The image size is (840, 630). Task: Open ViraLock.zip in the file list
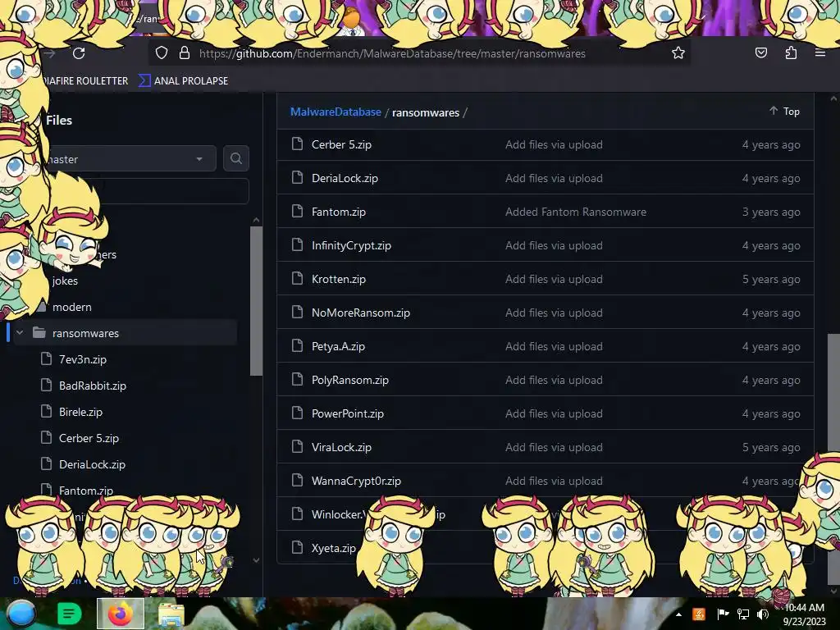[x=341, y=447]
